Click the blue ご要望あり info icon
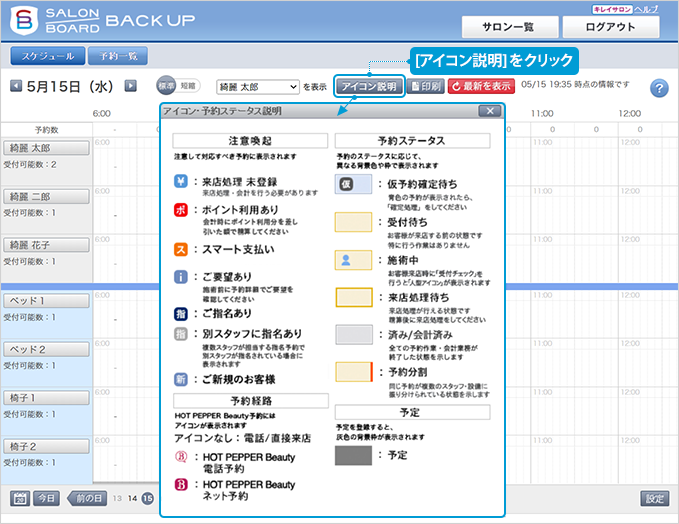 (x=181, y=276)
